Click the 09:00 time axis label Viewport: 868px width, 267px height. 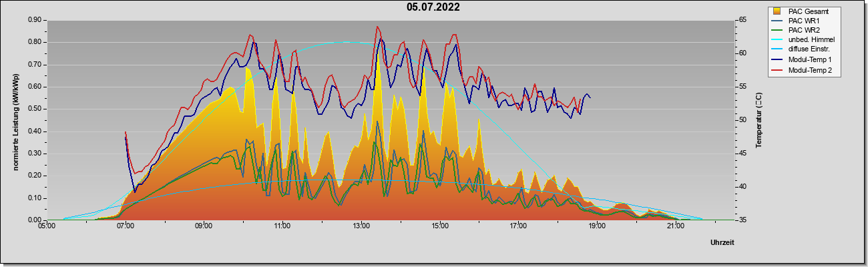204,227
